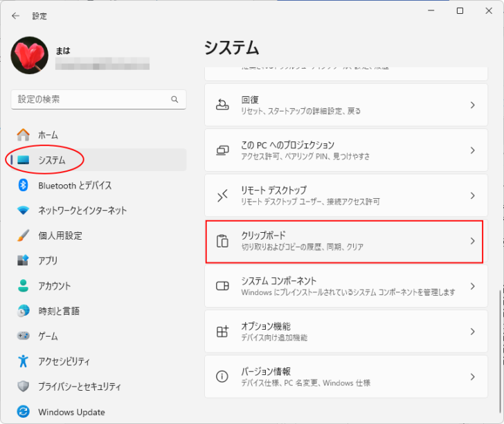Open システム コンポーネント title

pos(279,281)
